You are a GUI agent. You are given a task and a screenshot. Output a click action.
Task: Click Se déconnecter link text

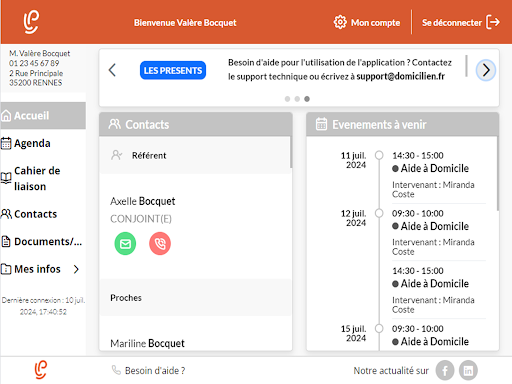coord(452,23)
